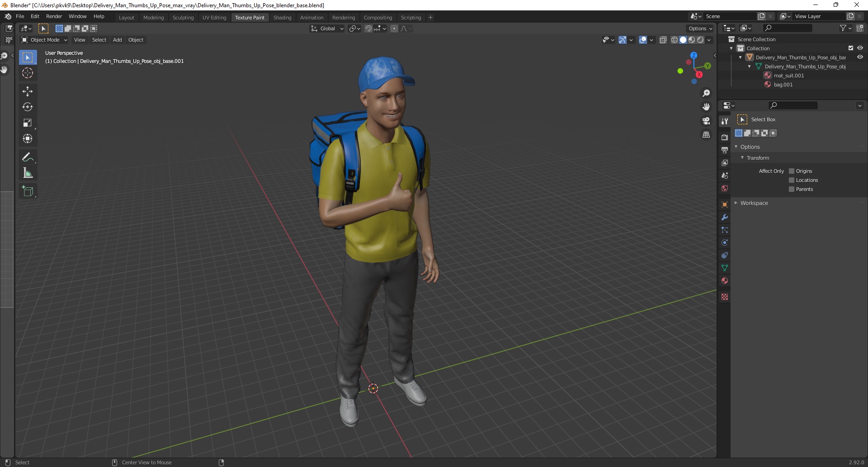Add new collection in outliner header
The image size is (868, 467).
click(860, 28)
